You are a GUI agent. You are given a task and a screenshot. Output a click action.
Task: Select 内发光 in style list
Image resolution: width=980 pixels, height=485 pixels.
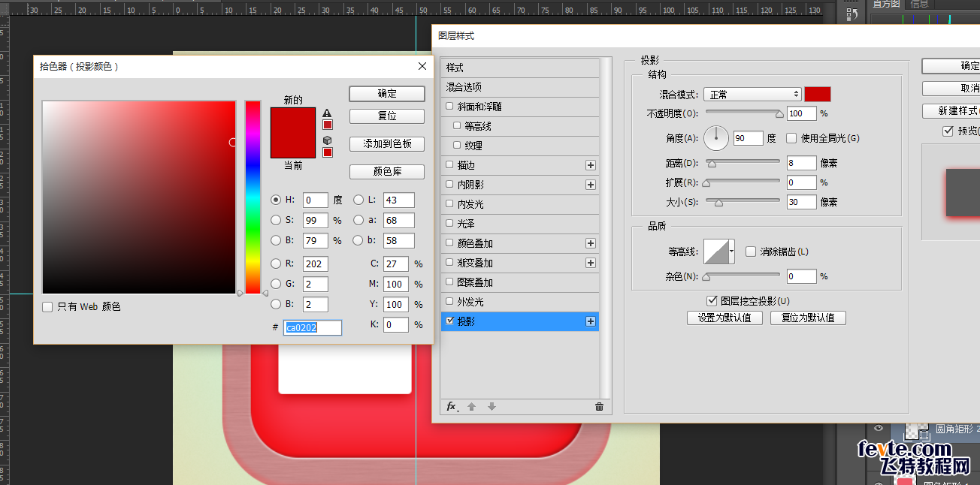520,204
